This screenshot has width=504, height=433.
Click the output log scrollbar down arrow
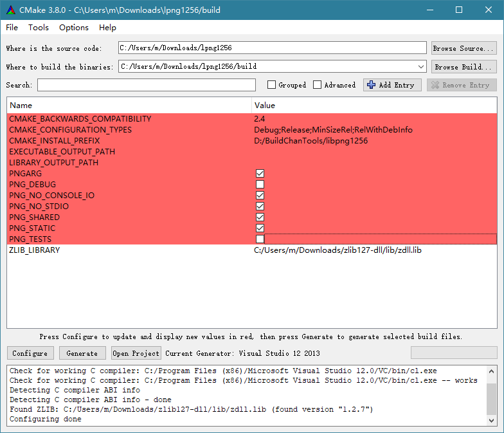point(492,420)
